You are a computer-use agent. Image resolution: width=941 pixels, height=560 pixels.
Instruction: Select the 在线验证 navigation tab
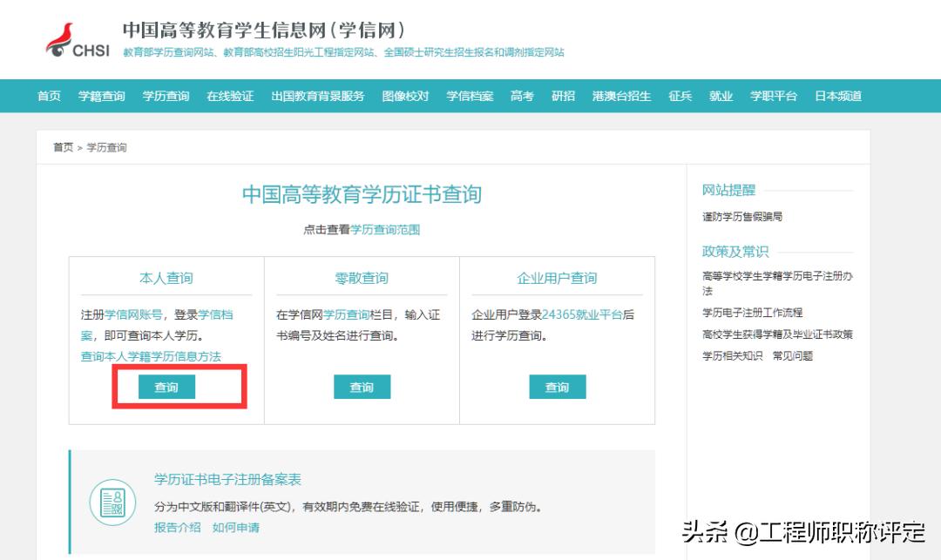click(229, 97)
